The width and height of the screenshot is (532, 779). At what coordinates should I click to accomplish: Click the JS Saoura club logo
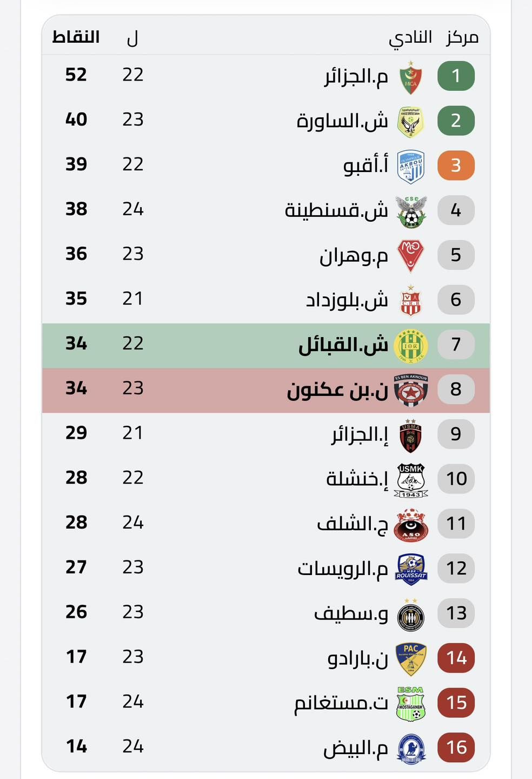click(x=410, y=122)
